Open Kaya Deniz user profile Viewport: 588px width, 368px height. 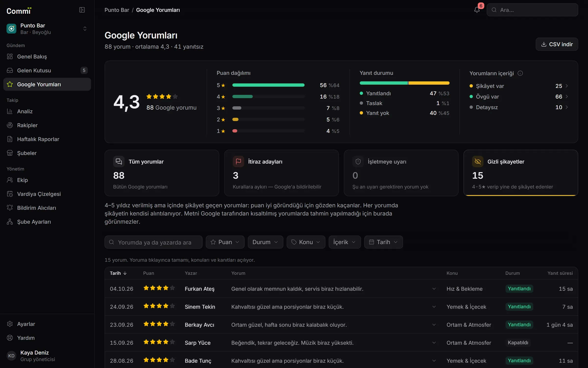47,356
